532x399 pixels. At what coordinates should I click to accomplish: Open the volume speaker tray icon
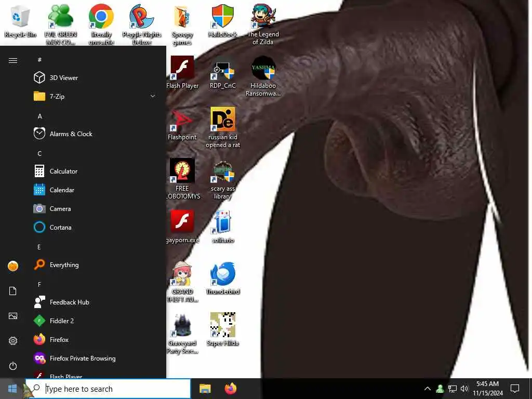(464, 389)
